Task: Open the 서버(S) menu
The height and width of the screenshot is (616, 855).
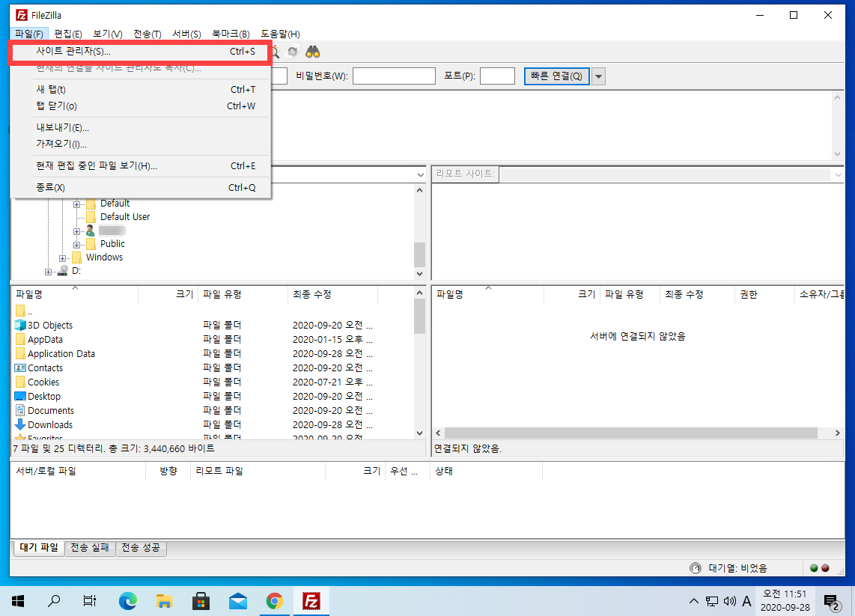Action: coord(186,34)
